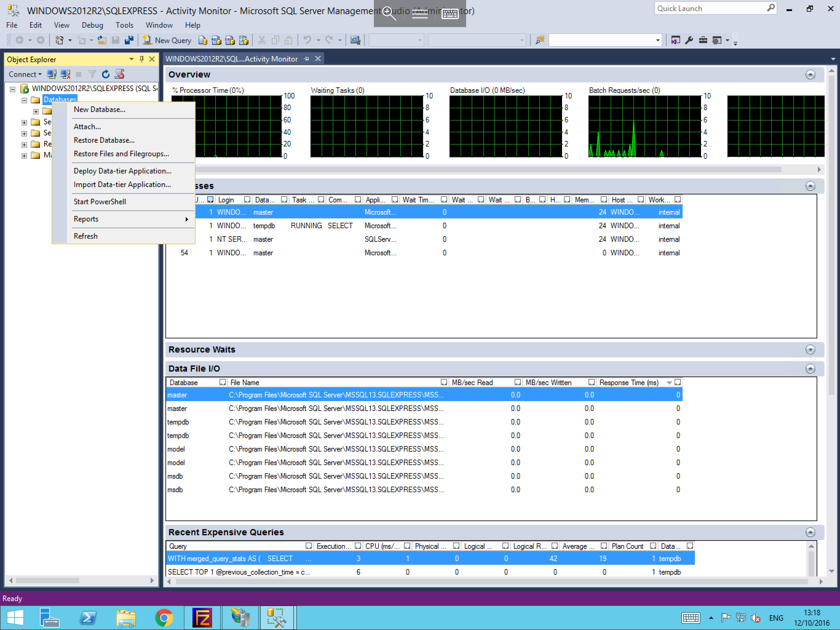Click the New Project toolbar icon

59,40
